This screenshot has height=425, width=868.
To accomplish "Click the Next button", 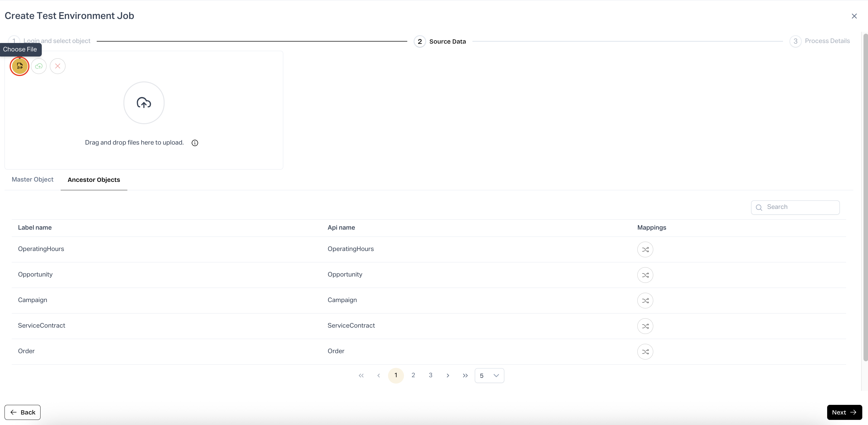I will pyautogui.click(x=844, y=412).
